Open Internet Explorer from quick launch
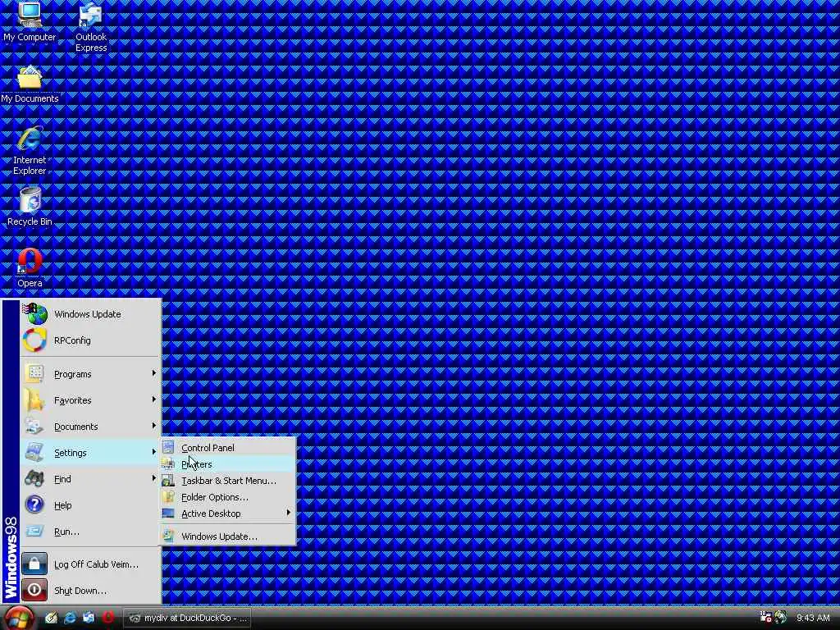The height and width of the screenshot is (630, 840). click(x=70, y=618)
